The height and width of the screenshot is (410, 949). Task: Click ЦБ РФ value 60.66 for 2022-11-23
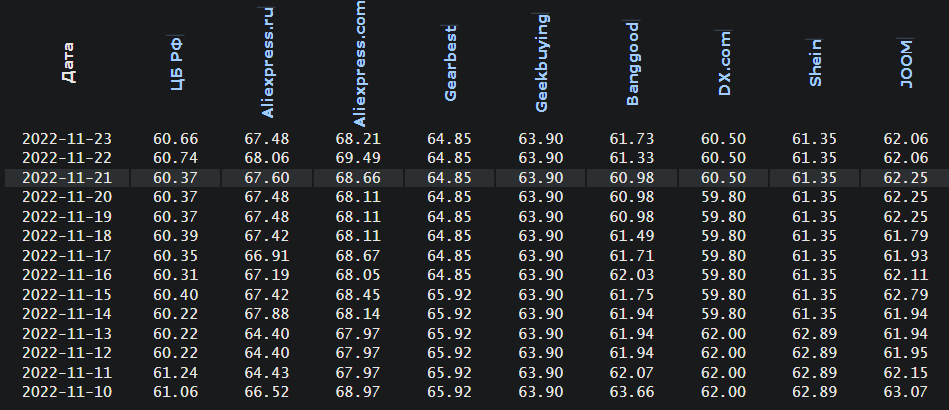(176, 139)
